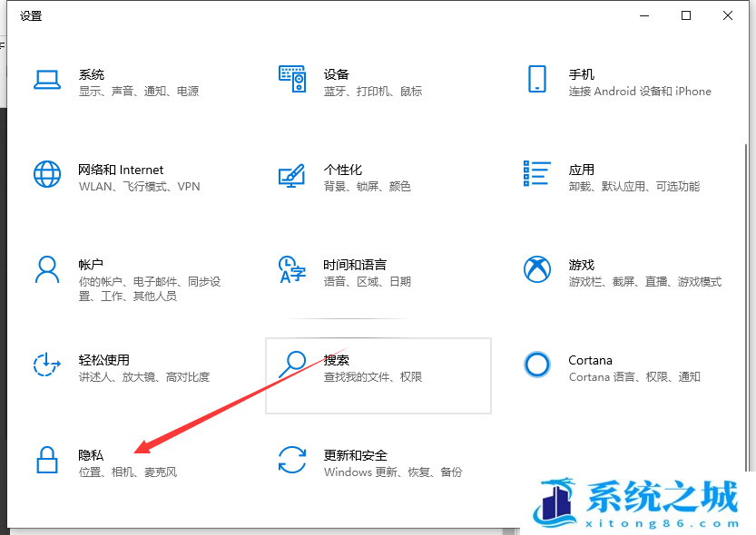Minimize the 设置 window
Screen dimensions: 756x535
tap(643, 15)
